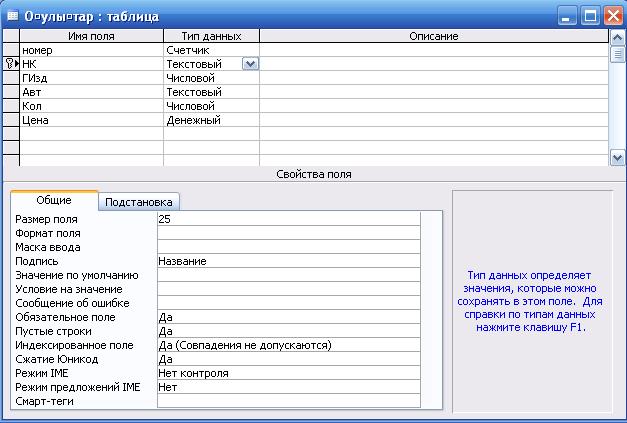Viewport: 627px width, 423px height.
Task: Select the Индексированное поле property value
Action: tap(288, 345)
